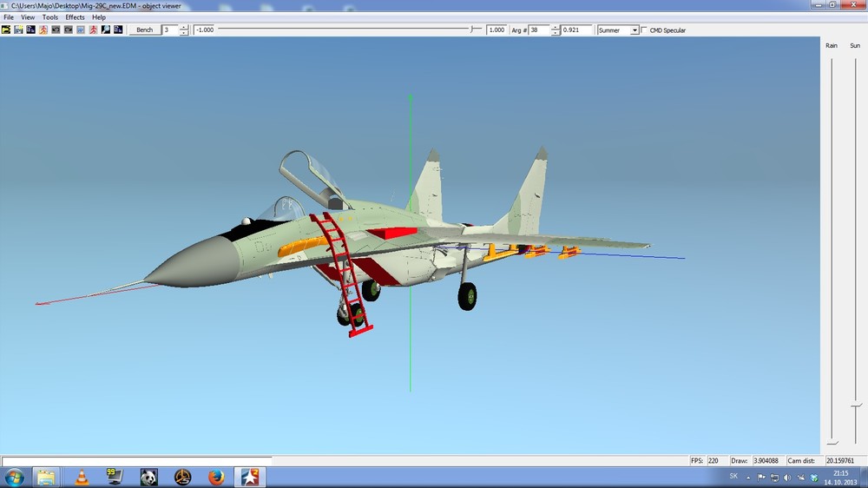Click the gray right-curved arrow toolbar icon
868x488 pixels.
68,30
